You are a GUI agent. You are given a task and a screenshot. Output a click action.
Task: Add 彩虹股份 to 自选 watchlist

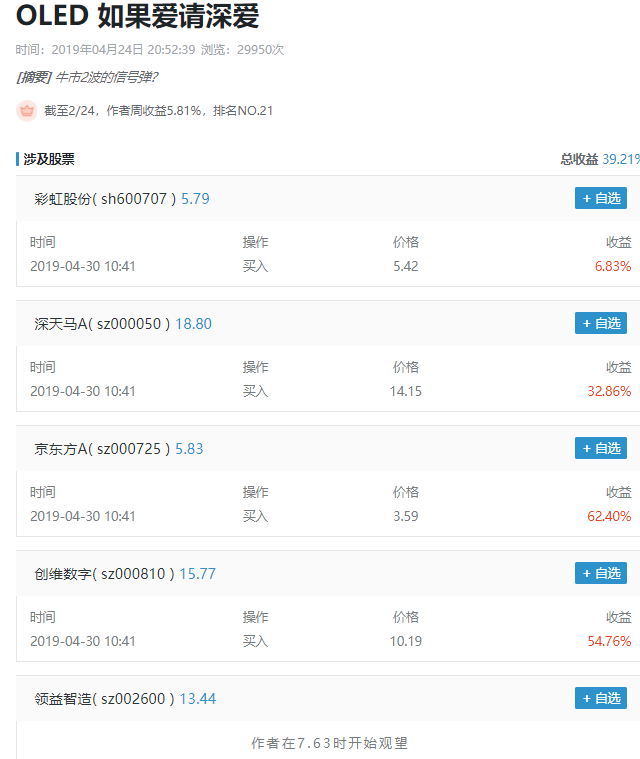click(x=601, y=198)
